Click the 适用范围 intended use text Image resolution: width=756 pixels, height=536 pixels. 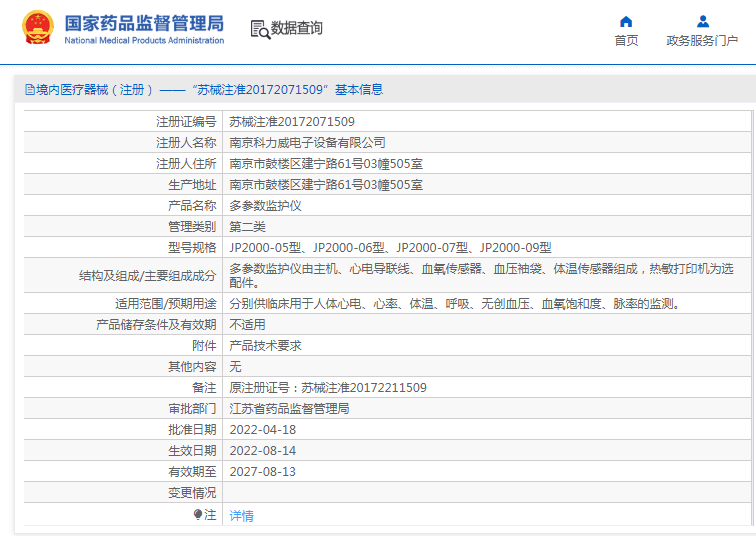click(455, 304)
